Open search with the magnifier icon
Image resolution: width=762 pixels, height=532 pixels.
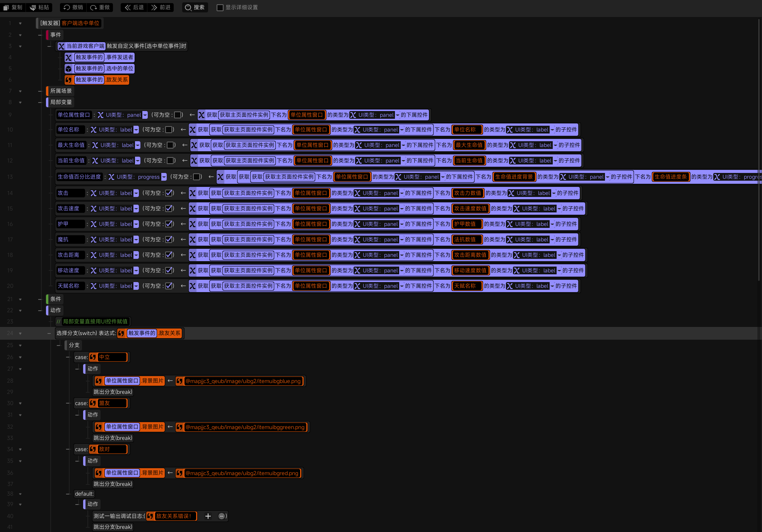point(188,7)
